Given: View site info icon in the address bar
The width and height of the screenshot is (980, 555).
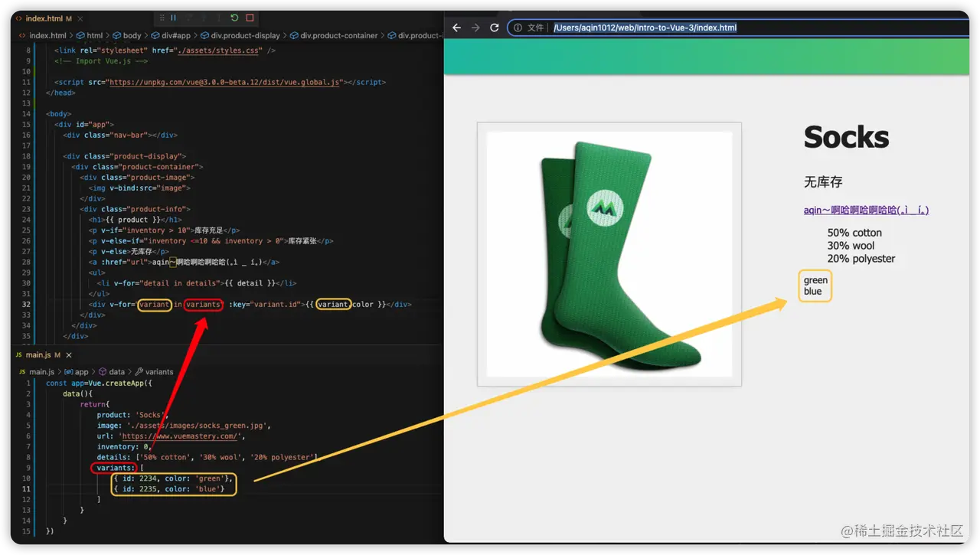Looking at the screenshot, I should tap(518, 28).
